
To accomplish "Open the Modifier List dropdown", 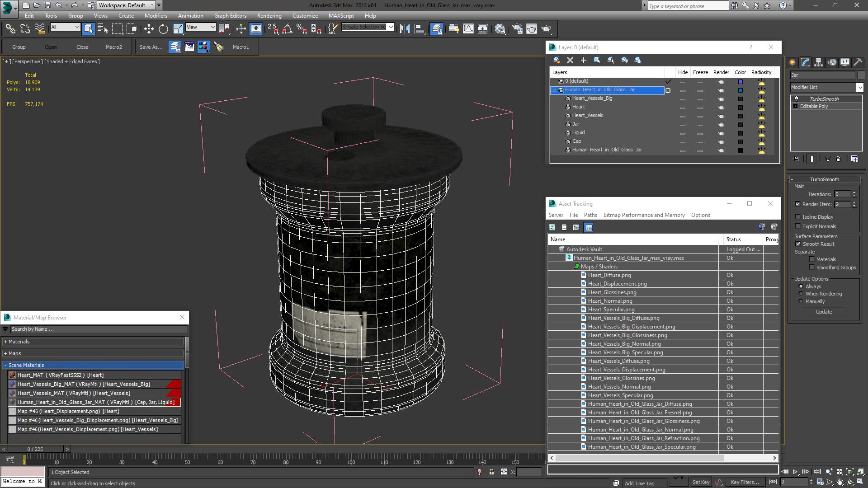I will point(826,87).
